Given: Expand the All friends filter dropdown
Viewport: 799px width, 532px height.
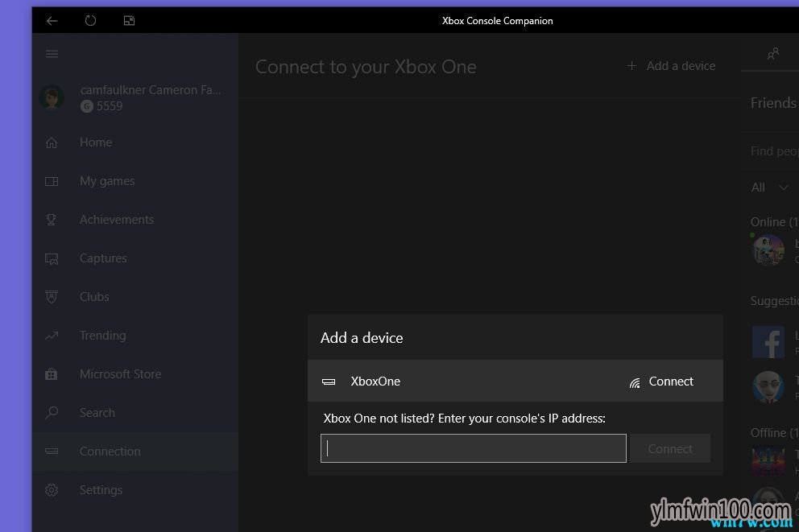Looking at the screenshot, I should point(770,188).
